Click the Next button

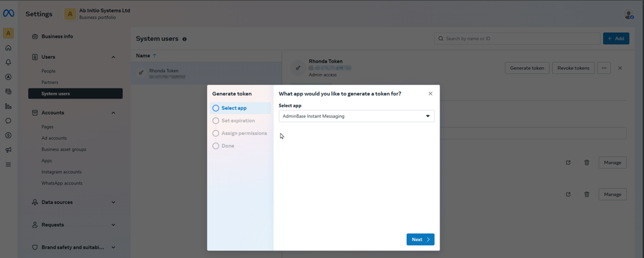pyautogui.click(x=420, y=239)
